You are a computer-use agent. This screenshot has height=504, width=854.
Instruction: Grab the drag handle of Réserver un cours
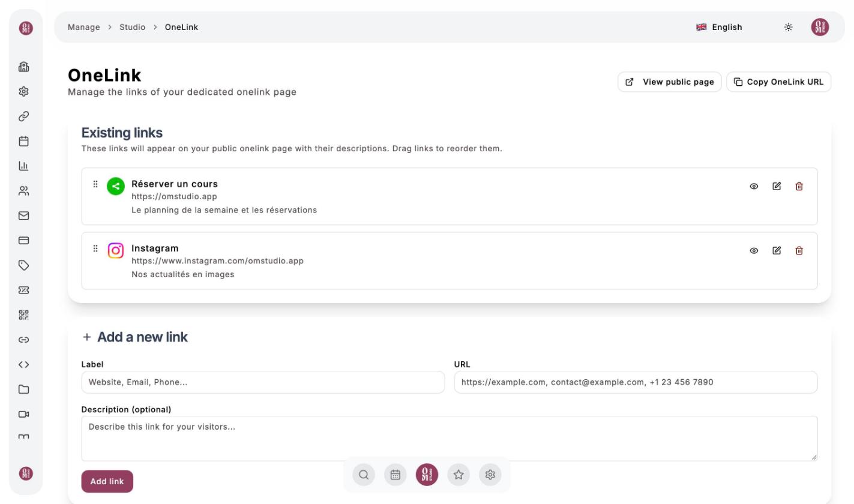[95, 184]
